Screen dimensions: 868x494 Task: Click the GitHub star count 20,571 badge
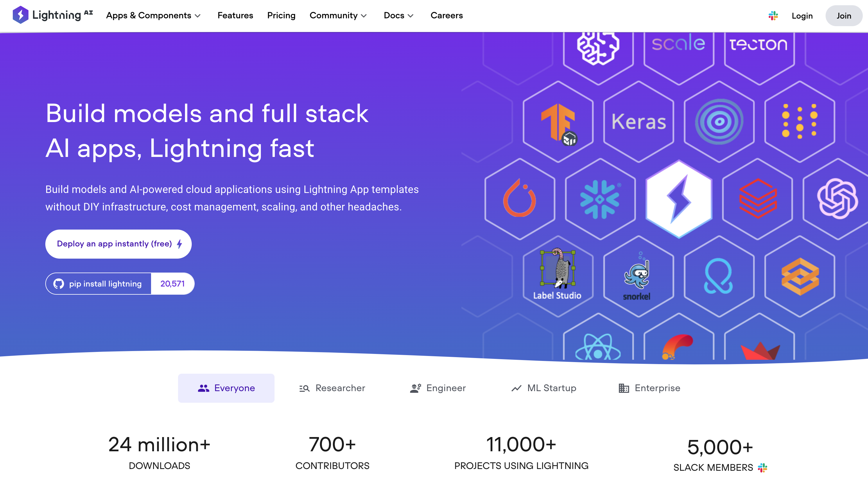[x=172, y=283]
